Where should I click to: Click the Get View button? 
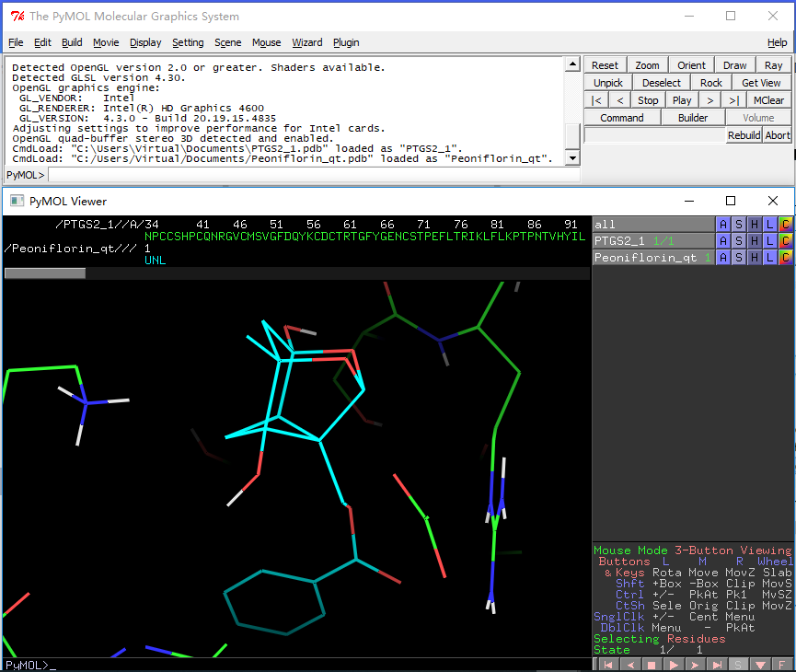(761, 83)
